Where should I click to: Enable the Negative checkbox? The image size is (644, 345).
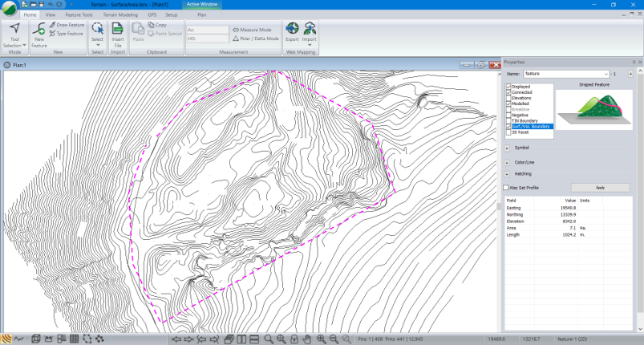coord(508,116)
